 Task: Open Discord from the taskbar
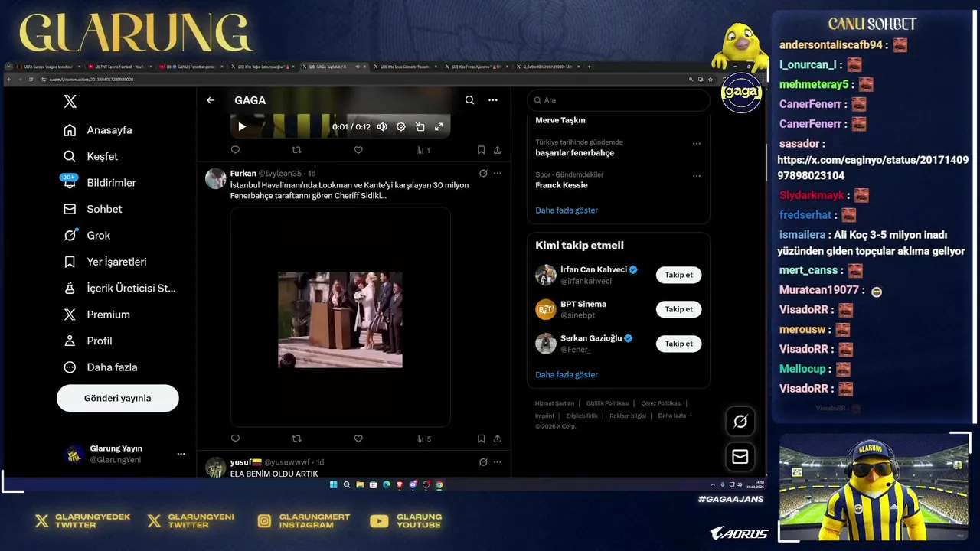point(413,484)
